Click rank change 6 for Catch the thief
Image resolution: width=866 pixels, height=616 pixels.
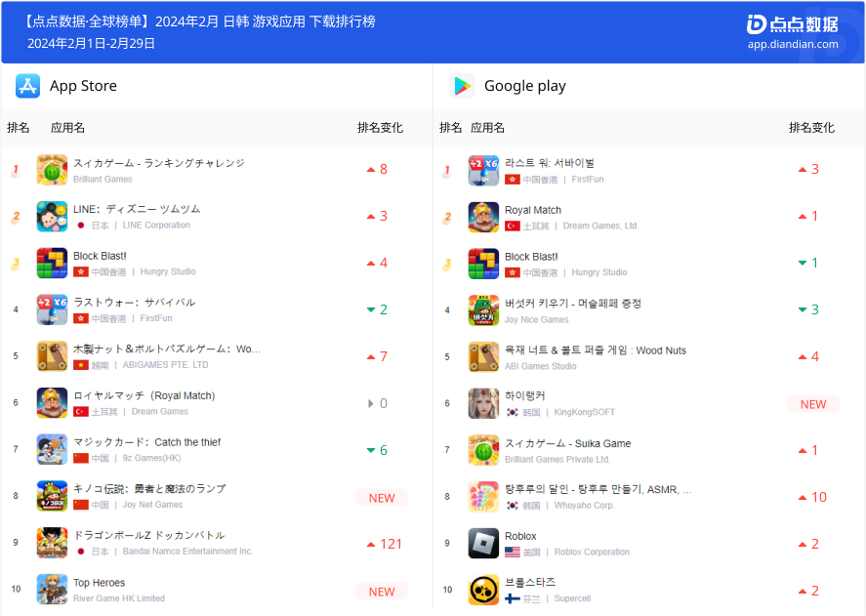pos(377,450)
